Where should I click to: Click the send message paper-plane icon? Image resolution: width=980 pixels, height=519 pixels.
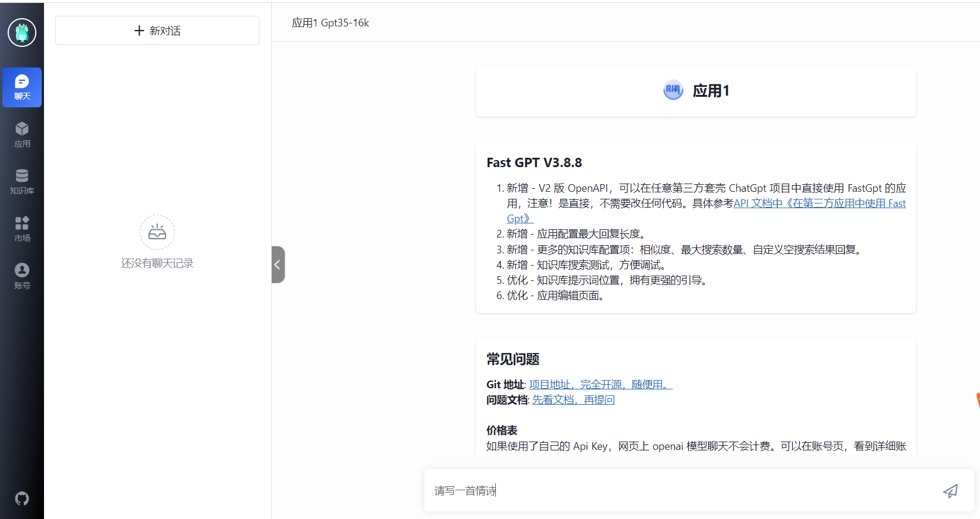click(950, 491)
